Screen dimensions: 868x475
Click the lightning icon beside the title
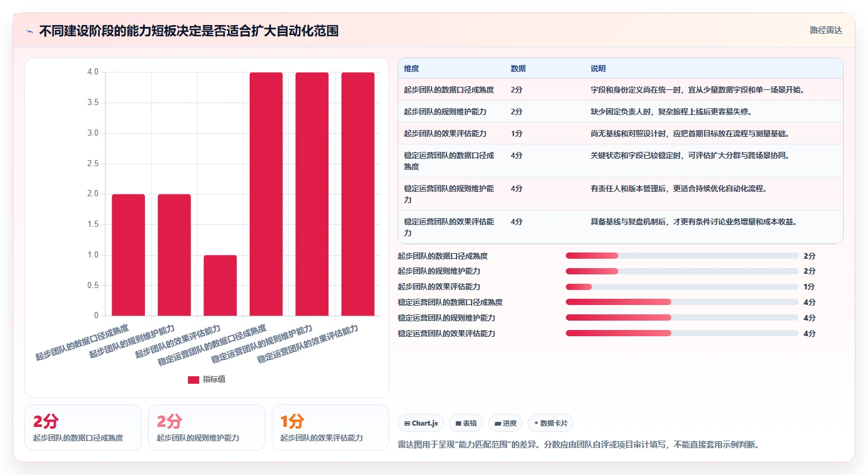pyautogui.click(x=30, y=31)
